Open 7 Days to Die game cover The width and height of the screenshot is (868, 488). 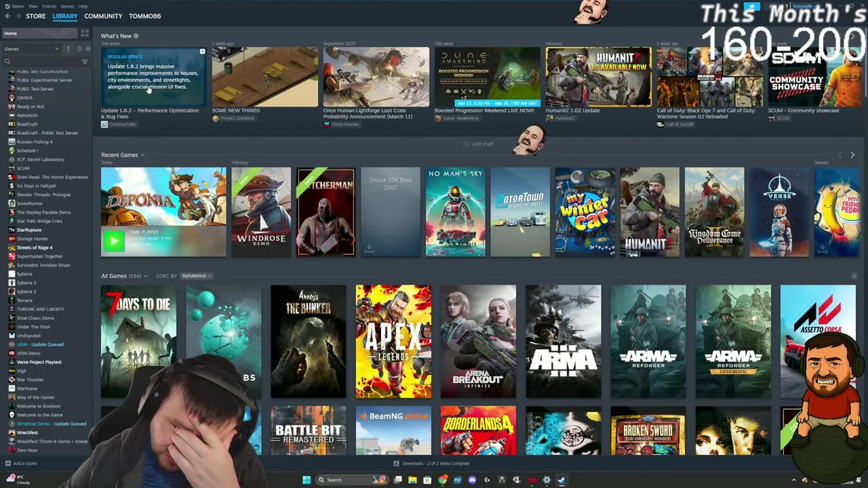pyautogui.click(x=138, y=341)
